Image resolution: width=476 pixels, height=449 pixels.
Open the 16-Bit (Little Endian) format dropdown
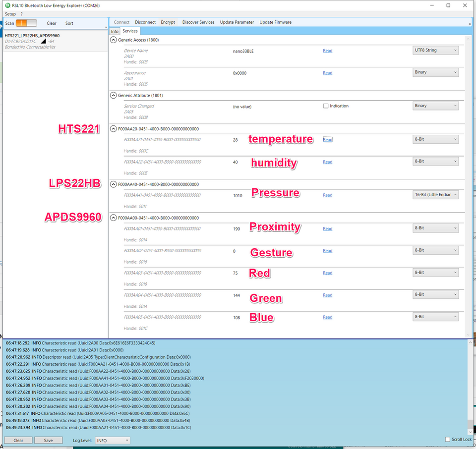coord(435,195)
